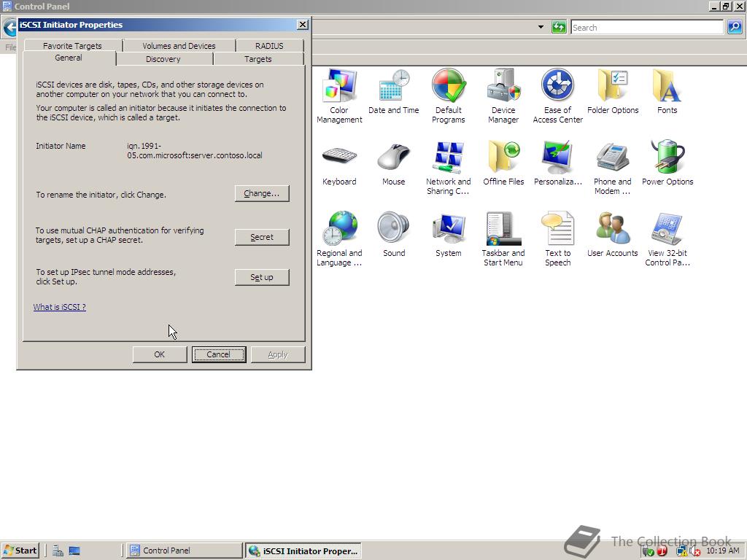Launch Device Manager from Control Panel

[x=503, y=96]
